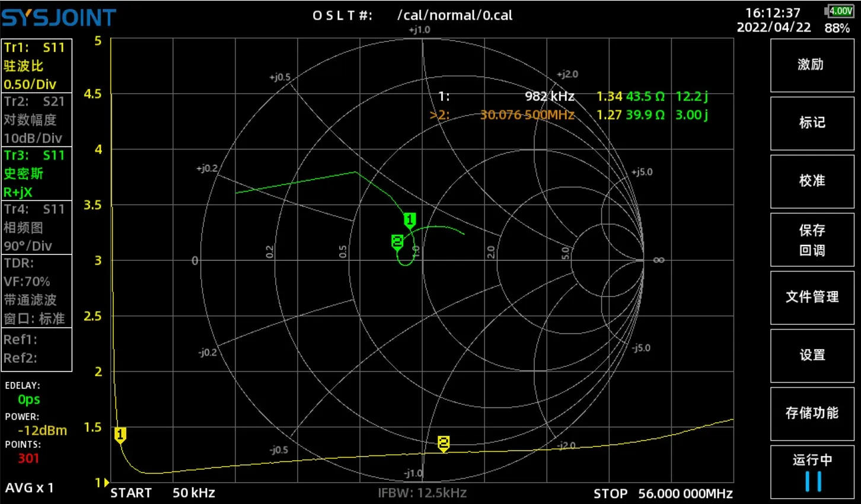Open the 校准 calibration menu

pos(811,181)
